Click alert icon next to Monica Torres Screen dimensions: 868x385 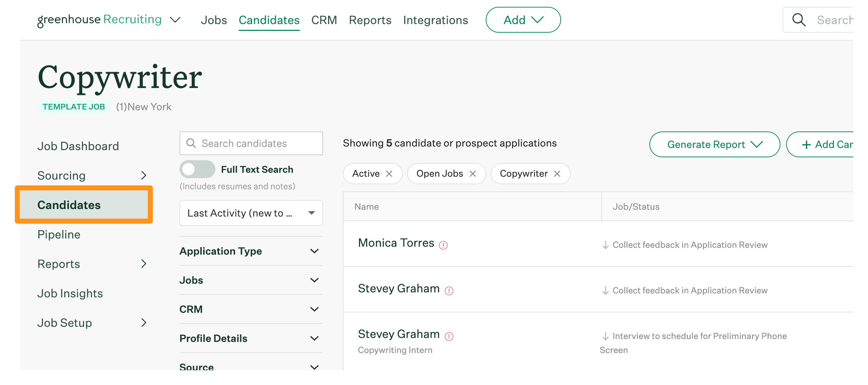[443, 245]
